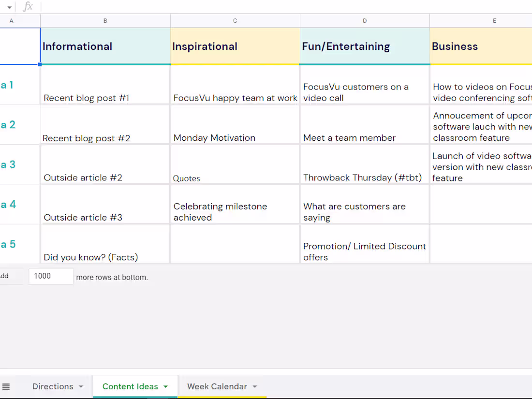Switch to the Directions sheet tab
This screenshot has width=532, height=399.
click(x=52, y=386)
